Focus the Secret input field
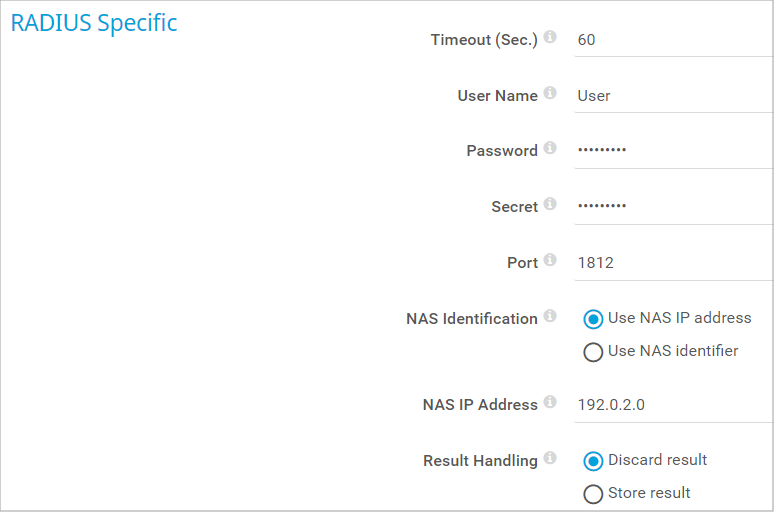Screen dimensions: 774x512 point(672,207)
